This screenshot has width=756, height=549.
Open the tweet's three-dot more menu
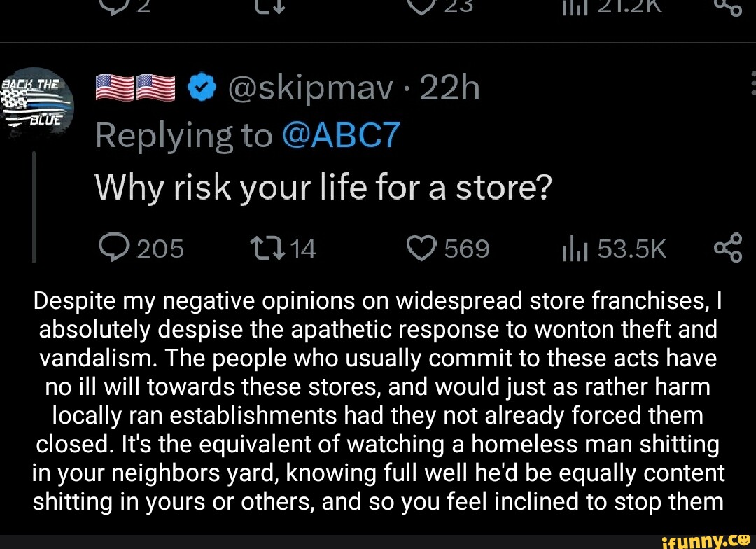[x=751, y=83]
